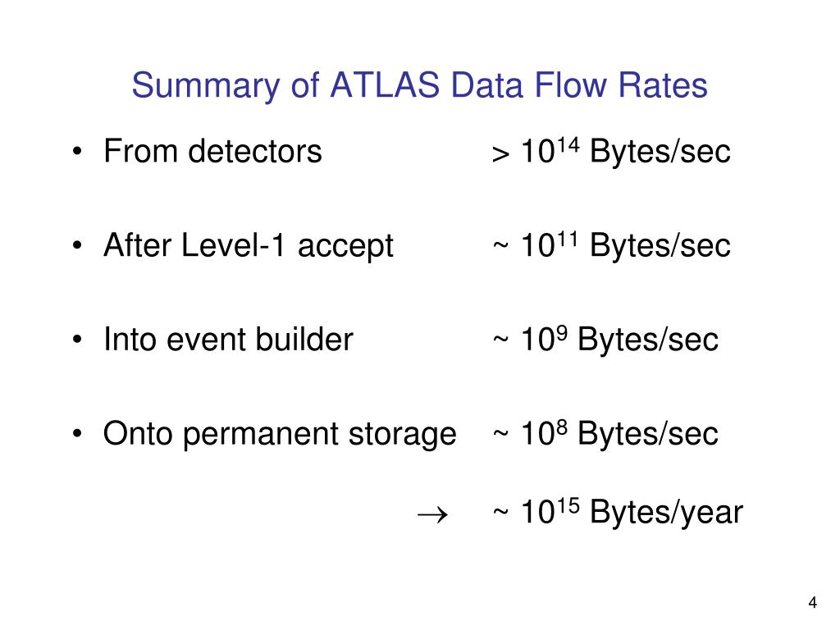Select the 10^9 Bytes/sec value
The width and height of the screenshot is (840, 630).
pos(619,339)
